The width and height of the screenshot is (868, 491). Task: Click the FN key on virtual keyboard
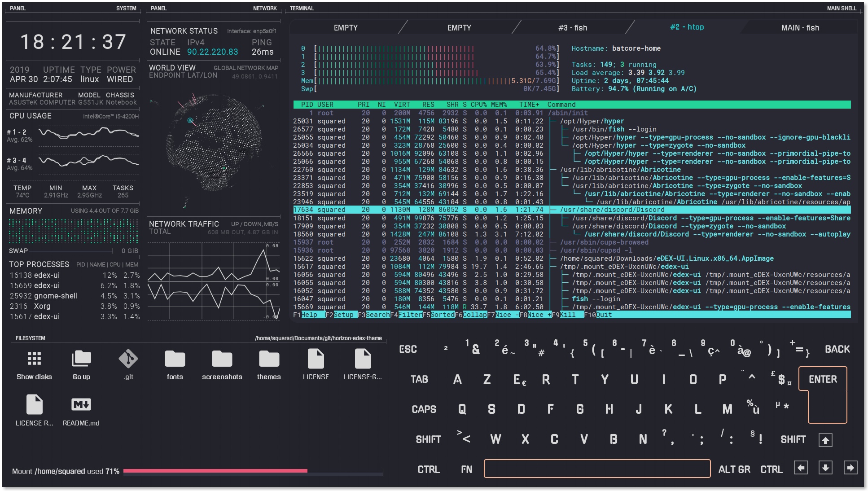pyautogui.click(x=467, y=469)
